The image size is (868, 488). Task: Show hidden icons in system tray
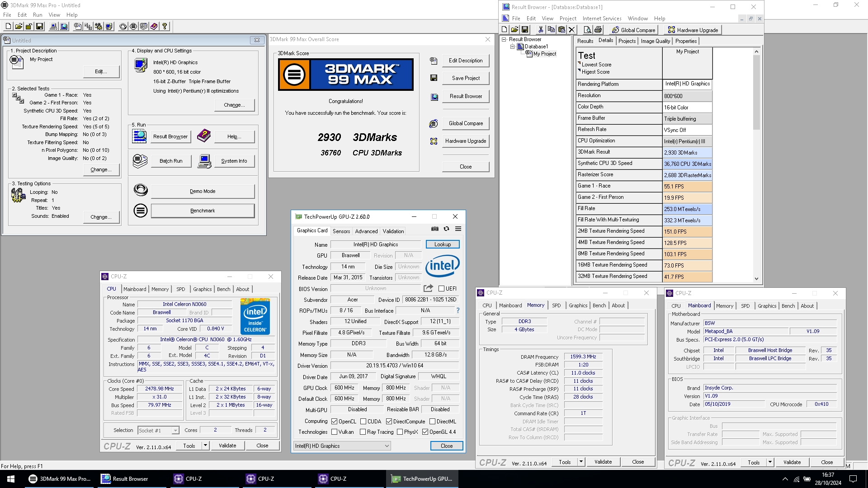pos(785,479)
